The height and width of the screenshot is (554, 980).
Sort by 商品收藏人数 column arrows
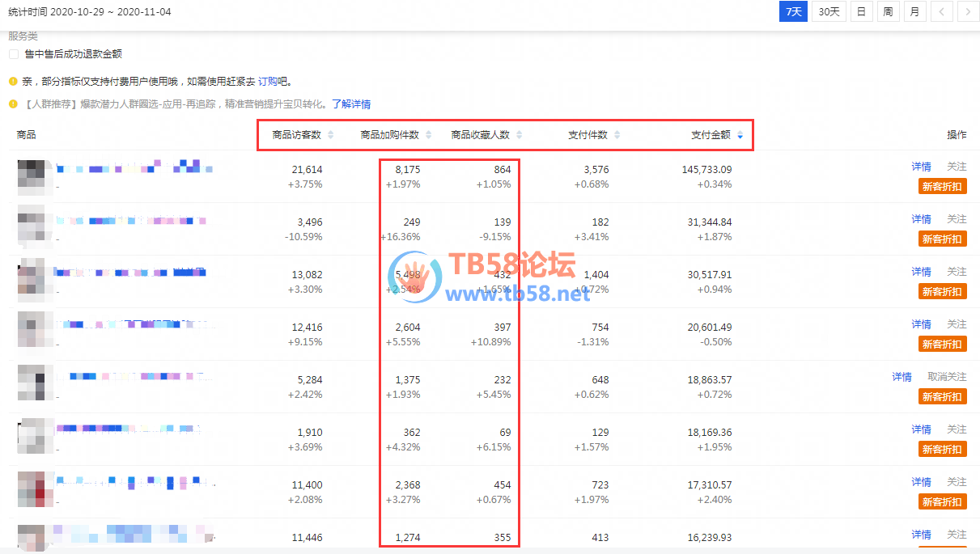[x=519, y=135]
